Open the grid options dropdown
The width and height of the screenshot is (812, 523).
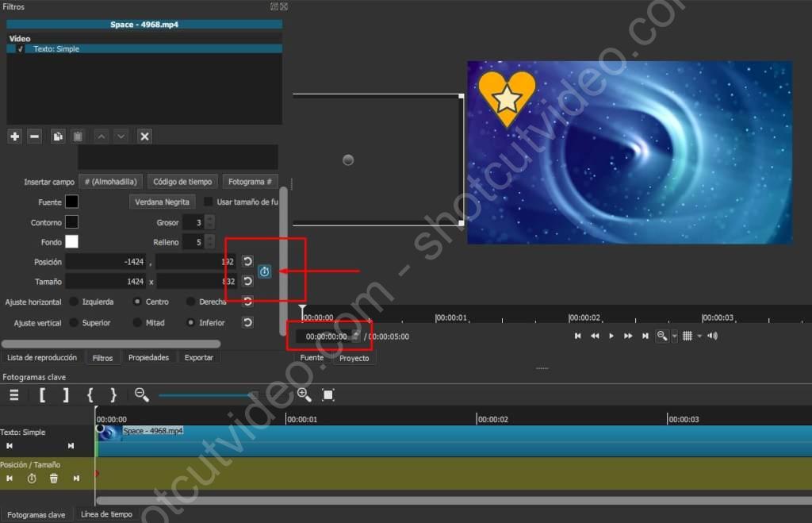[x=698, y=336]
